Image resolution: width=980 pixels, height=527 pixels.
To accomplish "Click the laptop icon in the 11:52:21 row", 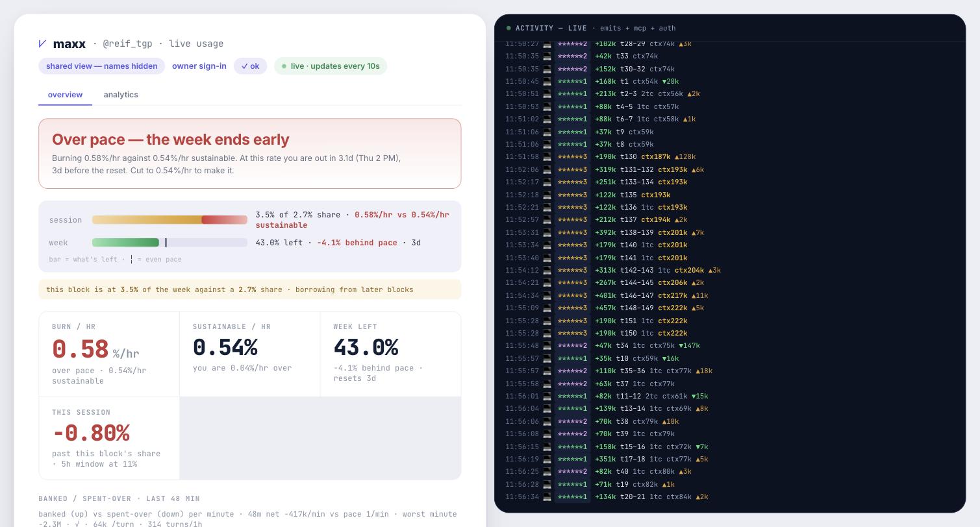I will click(x=547, y=208).
